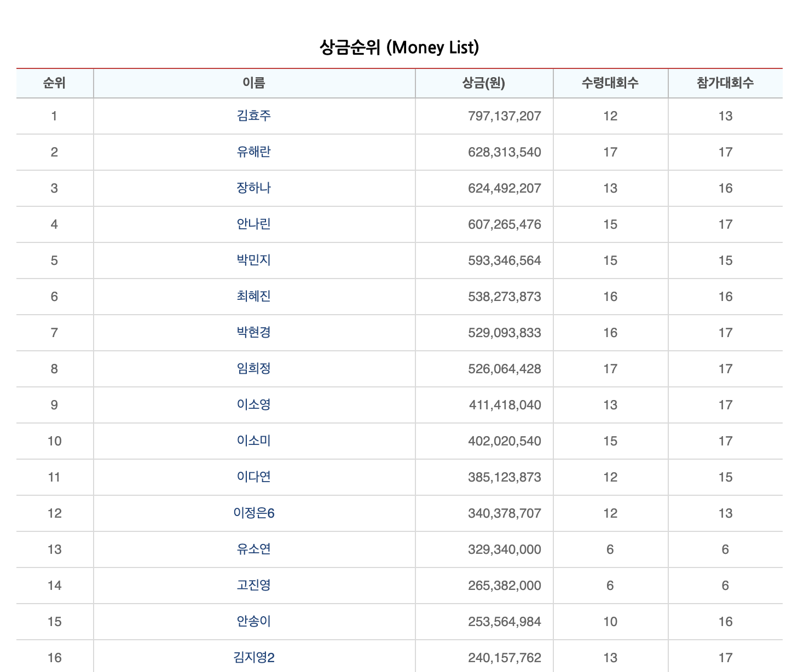The image size is (798, 672).
Task: Click the 상금(원) column header
Action: (484, 83)
